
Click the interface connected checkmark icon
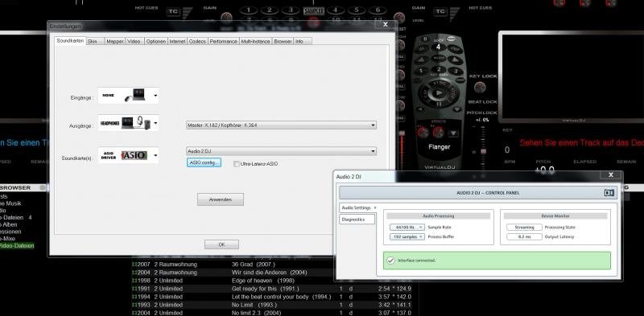click(x=390, y=261)
